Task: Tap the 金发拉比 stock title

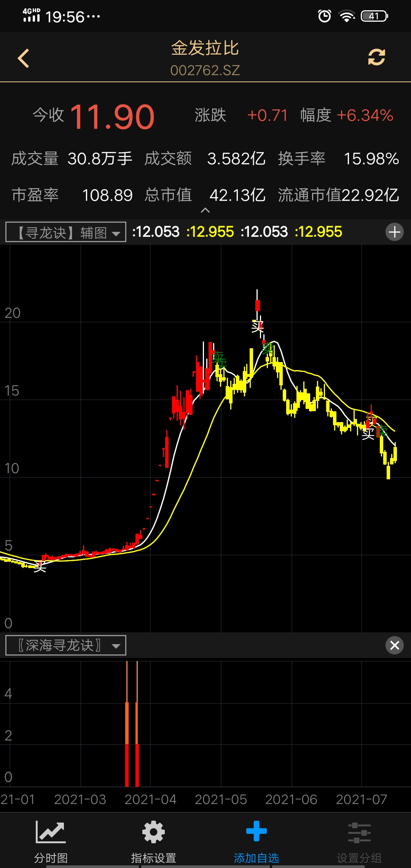Action: tap(205, 48)
